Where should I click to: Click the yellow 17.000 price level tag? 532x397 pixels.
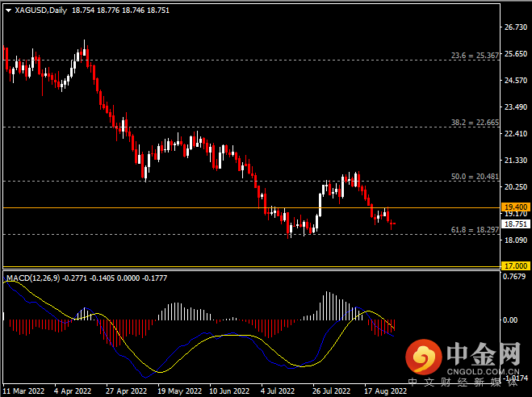coord(516,265)
